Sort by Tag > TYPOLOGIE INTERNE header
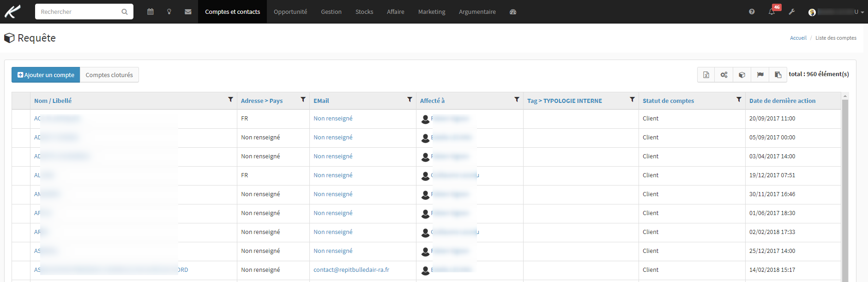This screenshot has width=868, height=282. [x=565, y=101]
